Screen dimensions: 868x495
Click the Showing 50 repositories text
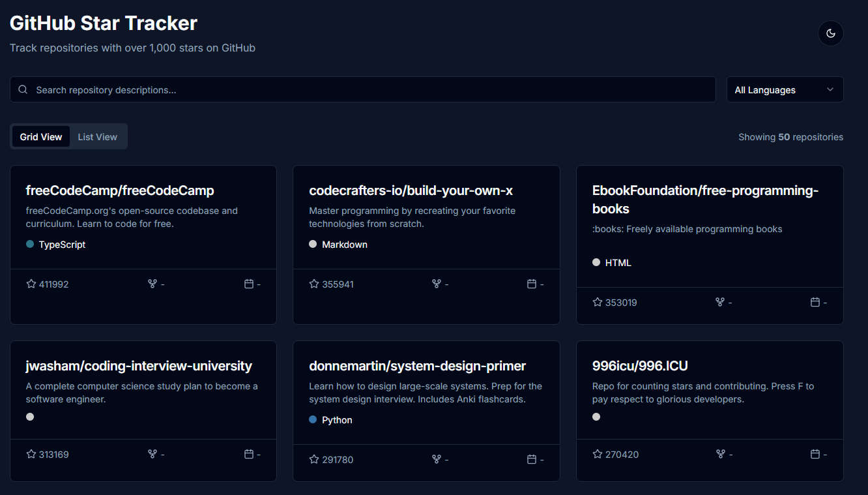coord(790,137)
